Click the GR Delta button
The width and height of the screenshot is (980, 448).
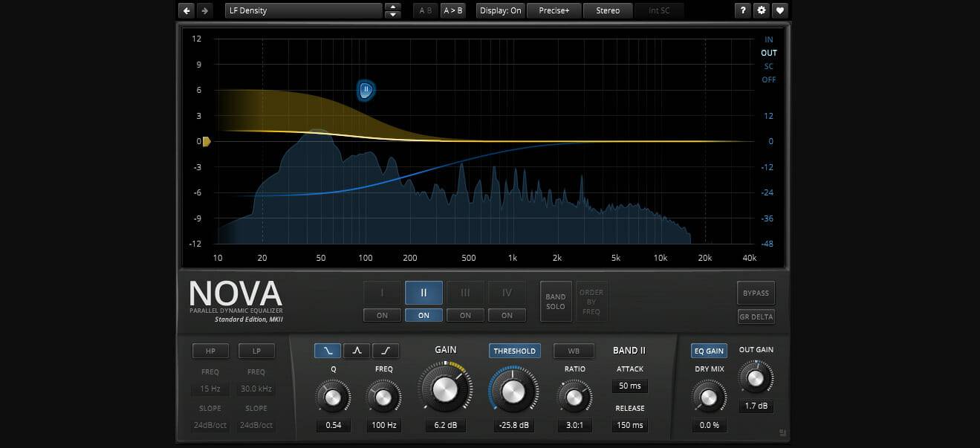pyautogui.click(x=756, y=316)
